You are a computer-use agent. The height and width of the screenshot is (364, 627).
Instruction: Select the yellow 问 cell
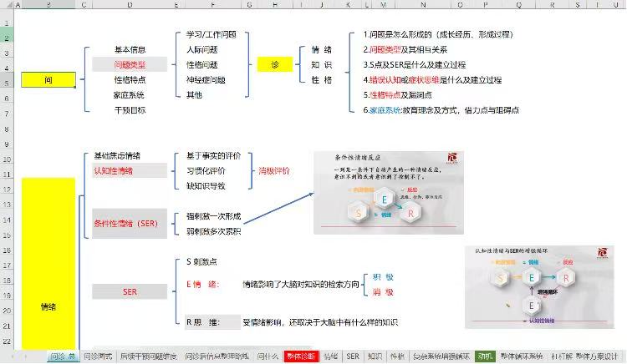48,80
